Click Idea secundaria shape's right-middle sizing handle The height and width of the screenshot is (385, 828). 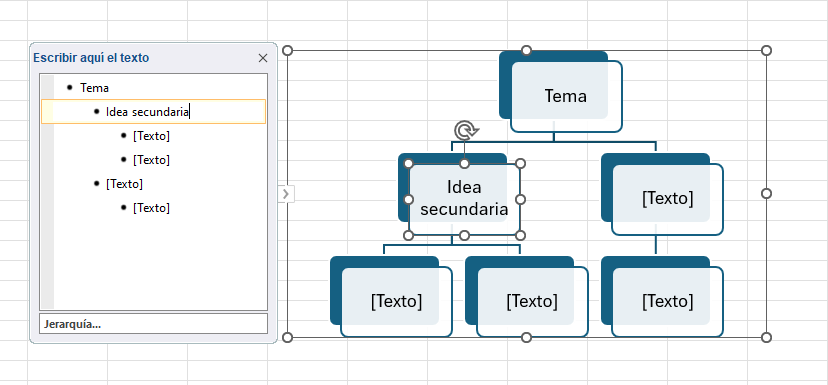[520, 199]
